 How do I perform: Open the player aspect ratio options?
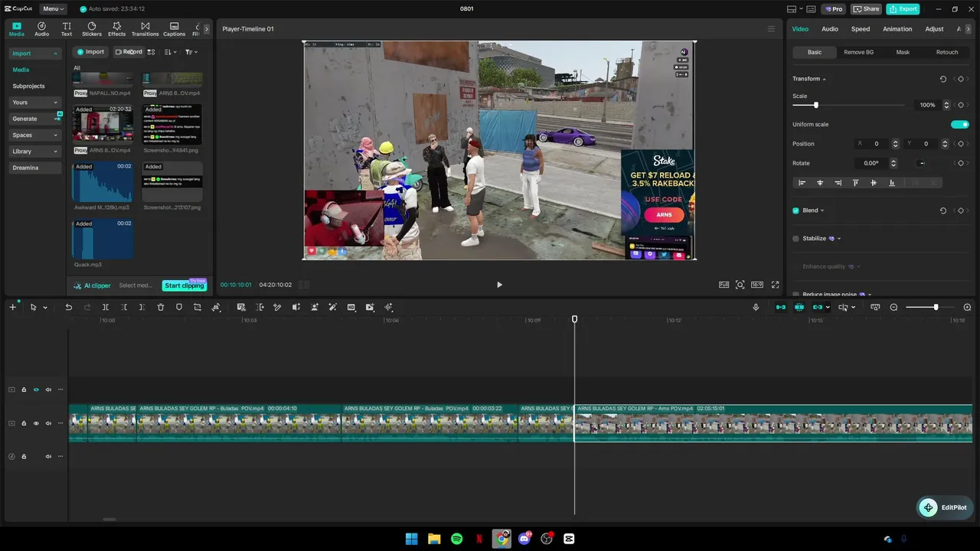click(757, 285)
